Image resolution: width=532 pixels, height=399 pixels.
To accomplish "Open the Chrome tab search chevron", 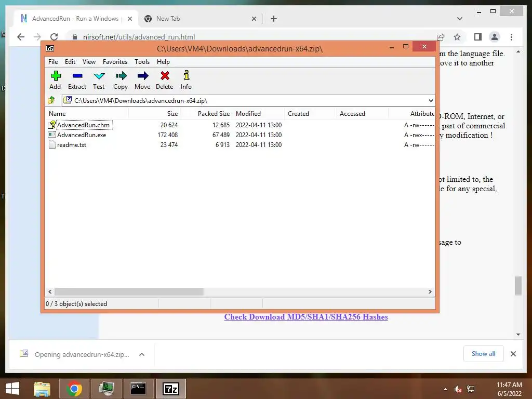I will tap(460, 19).
